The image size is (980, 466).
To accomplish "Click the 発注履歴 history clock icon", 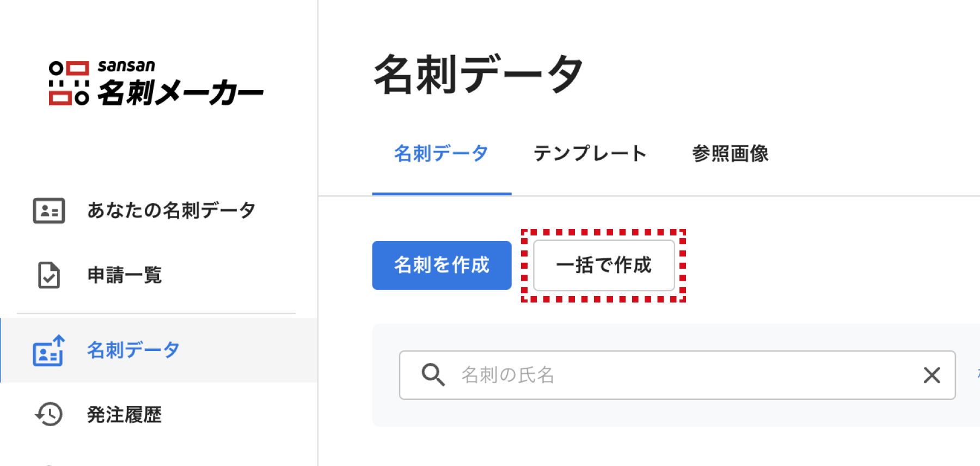I will (49, 415).
